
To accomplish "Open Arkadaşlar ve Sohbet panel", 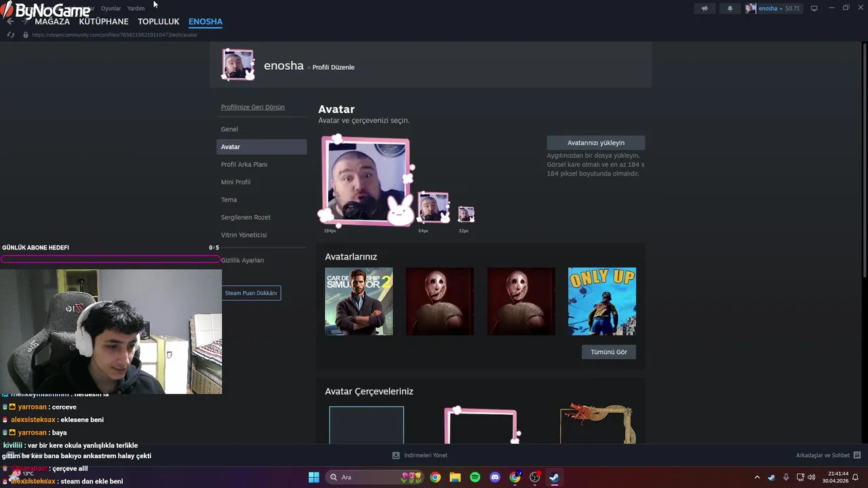I will 828,455.
